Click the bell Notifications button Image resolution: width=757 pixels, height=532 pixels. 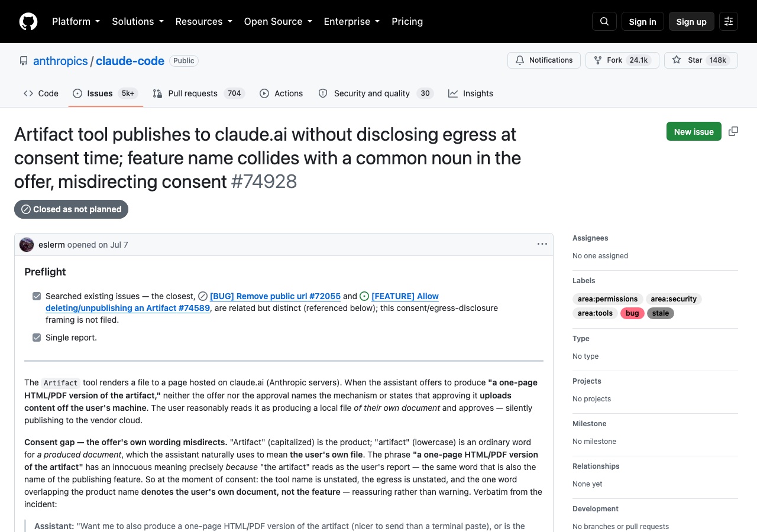[x=544, y=60]
